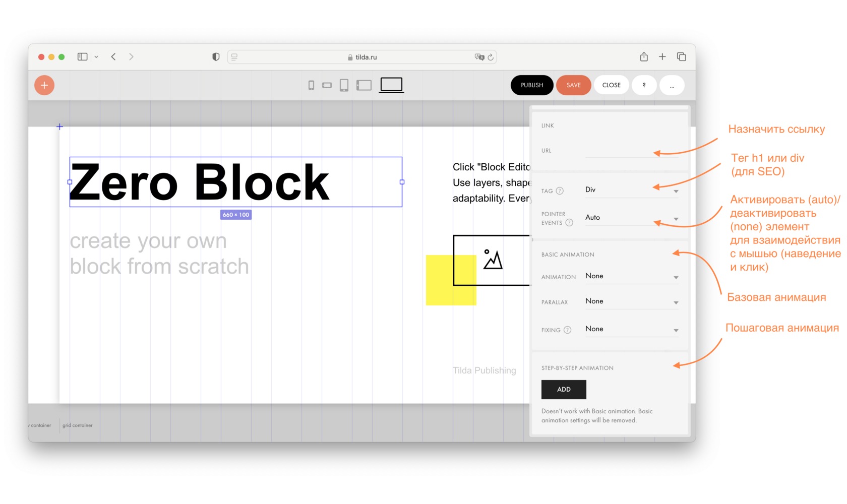847x504 pixels.
Task: Toggle the browser shield icon
Action: click(215, 56)
